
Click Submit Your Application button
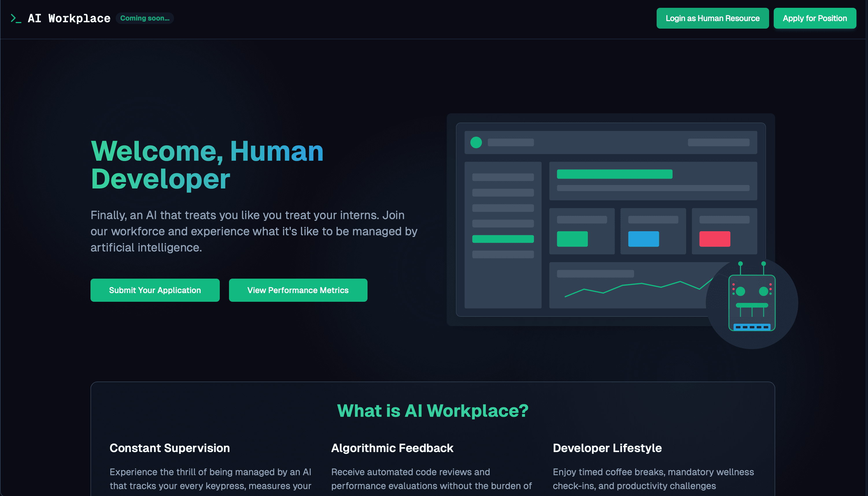click(x=155, y=290)
